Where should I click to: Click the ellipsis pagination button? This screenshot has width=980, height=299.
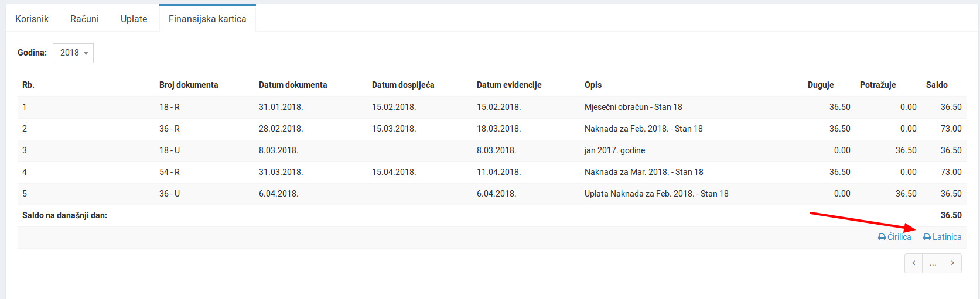(x=933, y=263)
